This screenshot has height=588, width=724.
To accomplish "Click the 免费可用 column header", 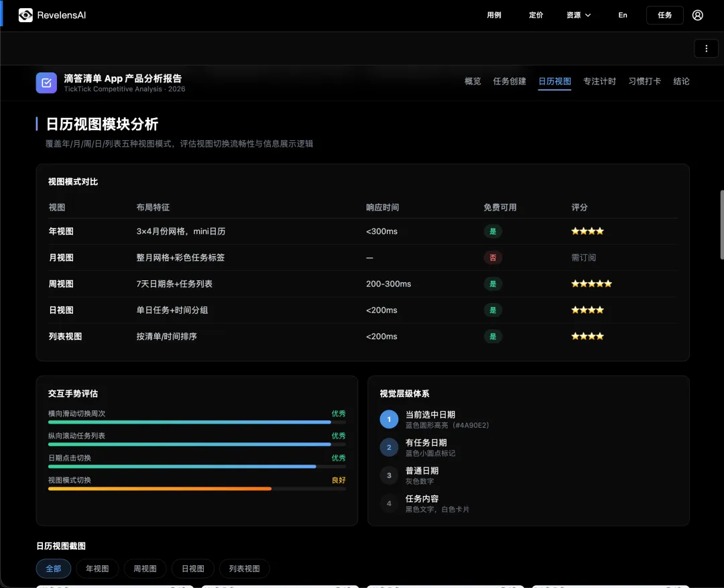I will click(x=500, y=207).
